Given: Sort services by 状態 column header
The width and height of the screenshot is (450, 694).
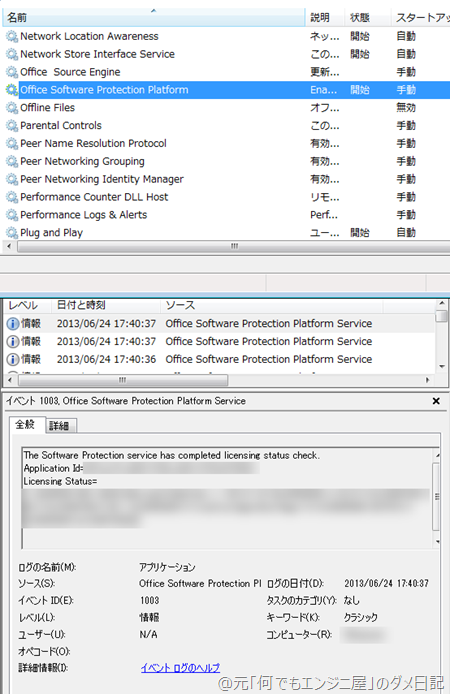Looking at the screenshot, I should (368, 17).
